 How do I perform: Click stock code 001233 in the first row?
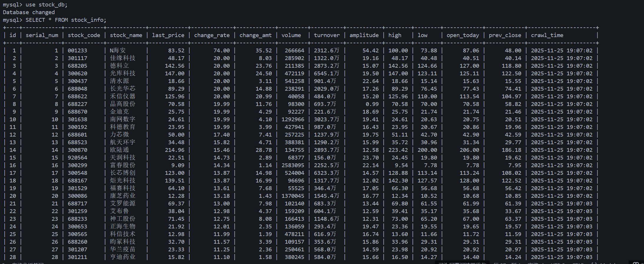[x=77, y=51]
